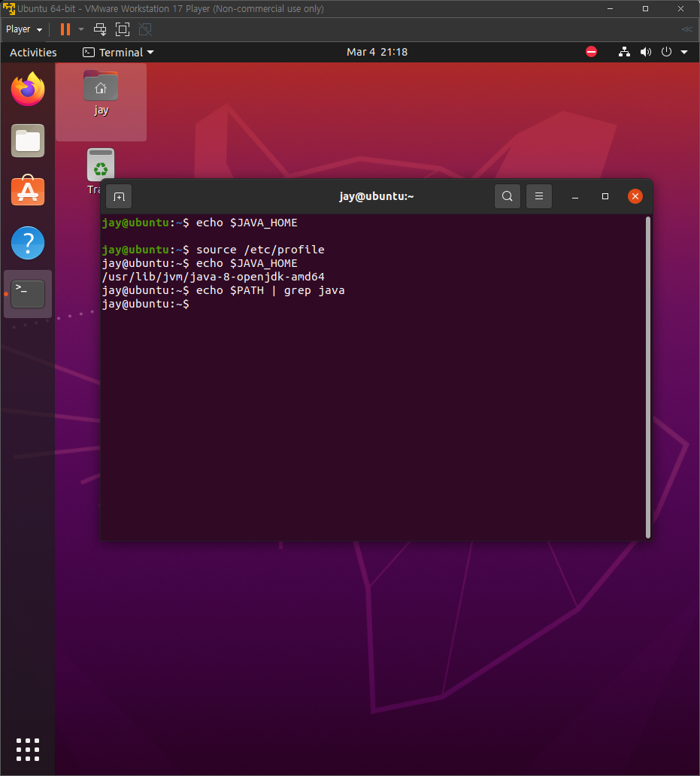Click the jay@ubuntu:~ terminal title bar
Screen dimensions: 700x776
(377, 196)
